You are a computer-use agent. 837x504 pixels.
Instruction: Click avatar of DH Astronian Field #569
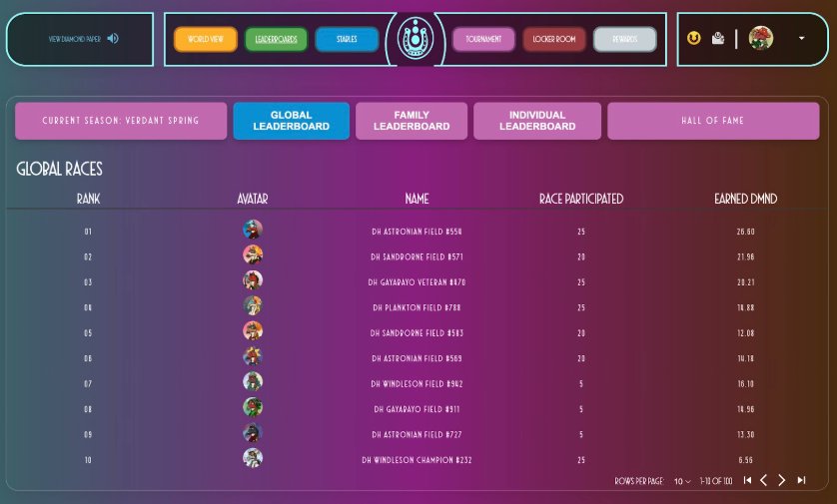253,356
